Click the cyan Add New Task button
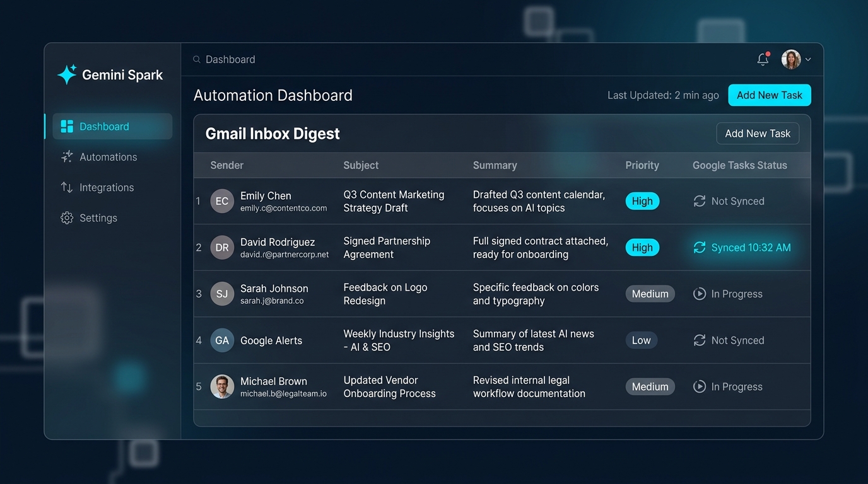 [770, 95]
